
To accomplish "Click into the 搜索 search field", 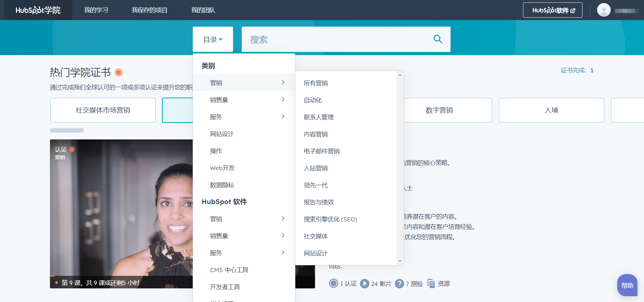I will (336, 39).
